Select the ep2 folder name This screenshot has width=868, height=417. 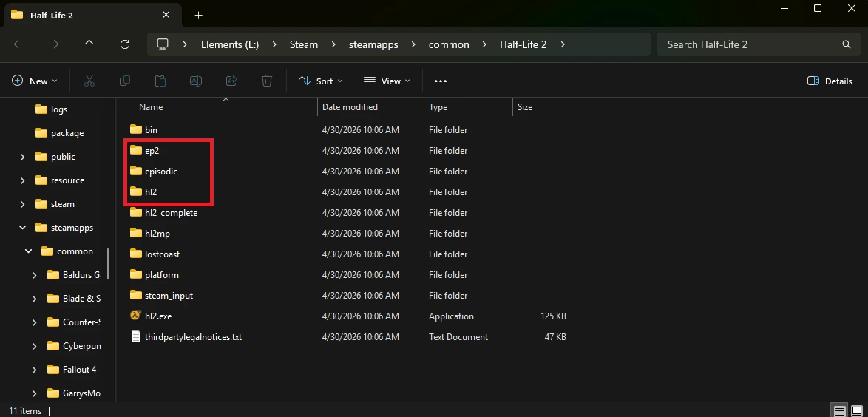click(x=152, y=151)
